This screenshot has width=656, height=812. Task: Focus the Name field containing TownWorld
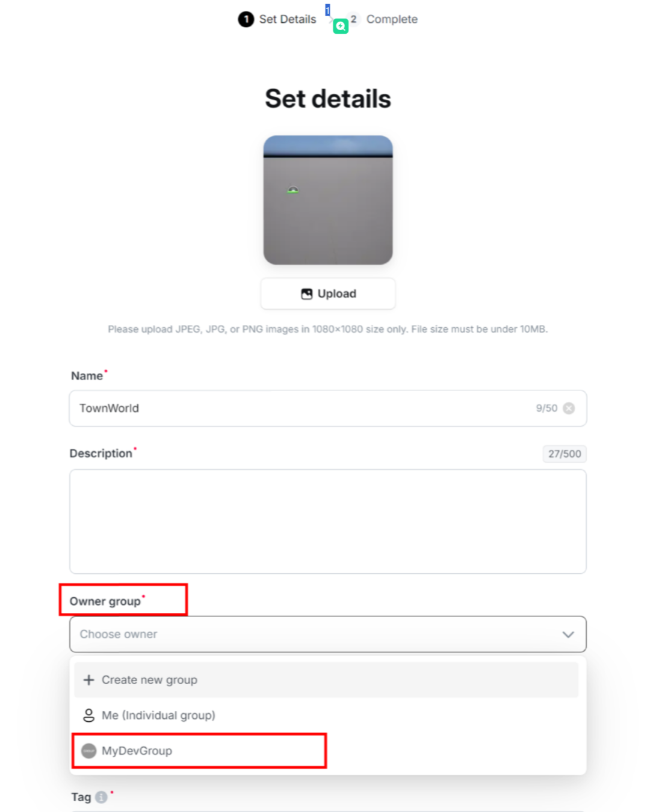tap(301, 408)
